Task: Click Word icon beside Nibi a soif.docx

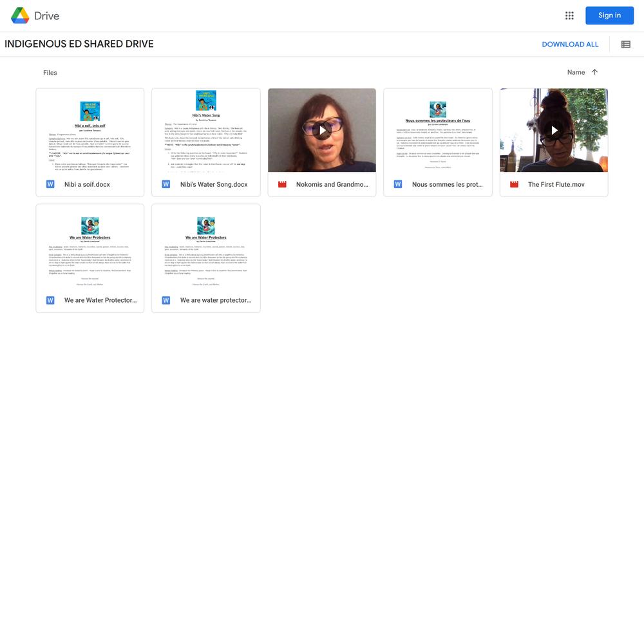Action: point(50,184)
